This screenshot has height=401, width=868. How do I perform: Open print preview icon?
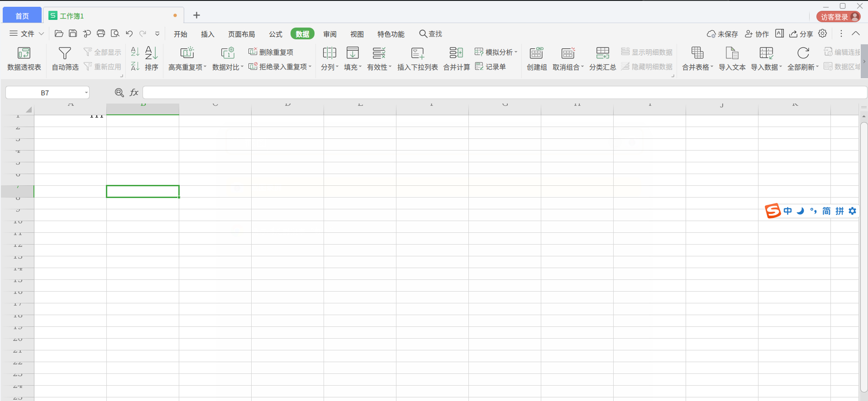(115, 33)
